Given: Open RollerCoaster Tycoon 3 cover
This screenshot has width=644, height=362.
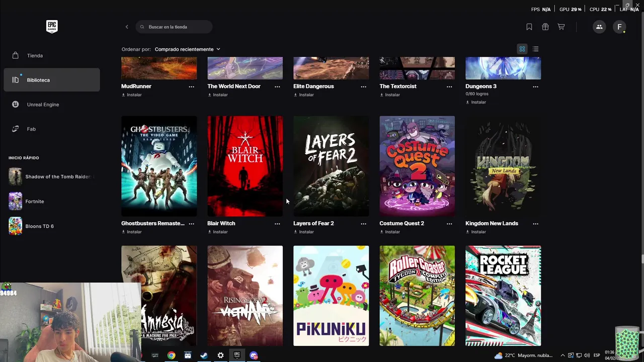Looking at the screenshot, I should [x=417, y=296].
